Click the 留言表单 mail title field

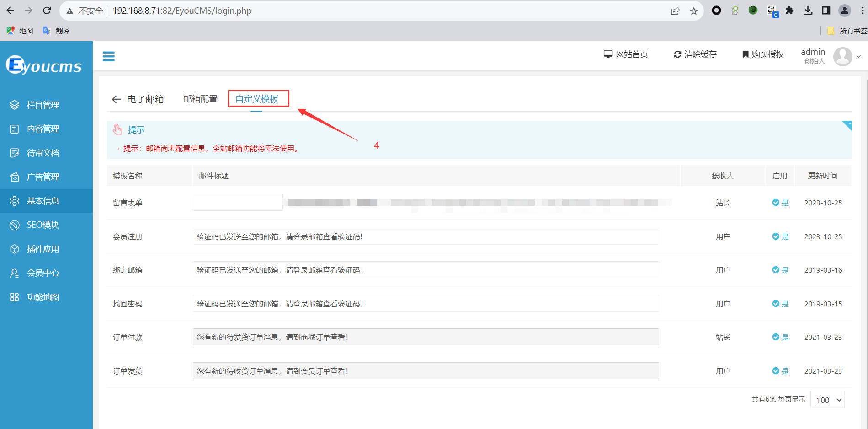click(238, 203)
